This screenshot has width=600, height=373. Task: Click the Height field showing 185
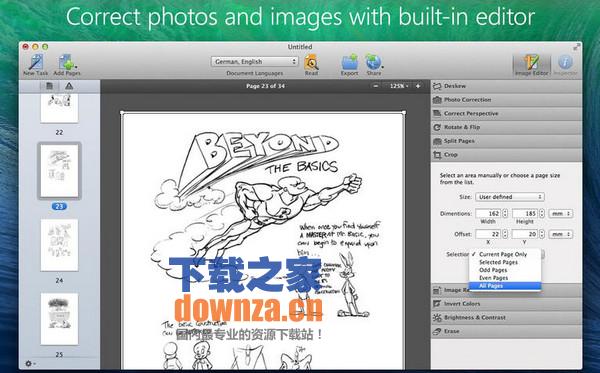pos(525,213)
